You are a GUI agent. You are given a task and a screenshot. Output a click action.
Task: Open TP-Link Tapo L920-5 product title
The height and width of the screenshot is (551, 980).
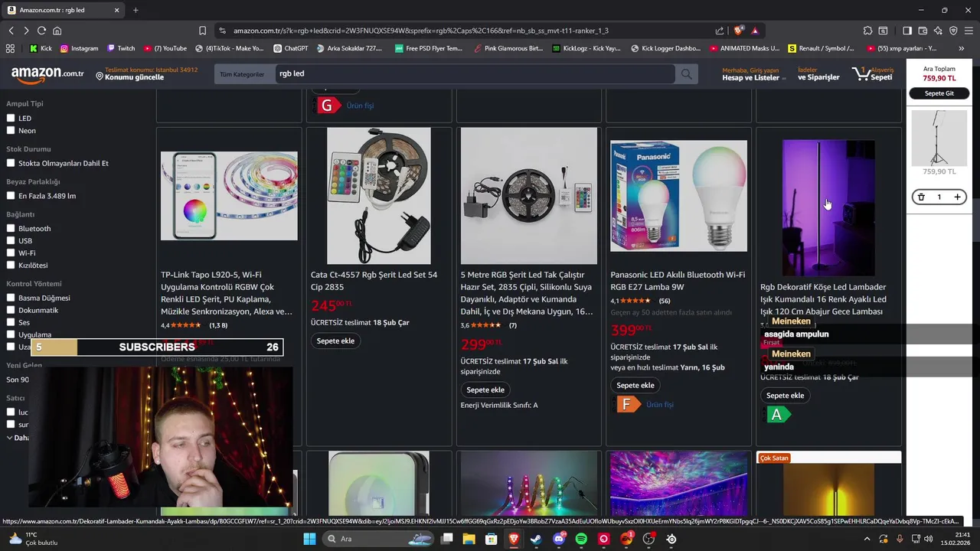(227, 293)
